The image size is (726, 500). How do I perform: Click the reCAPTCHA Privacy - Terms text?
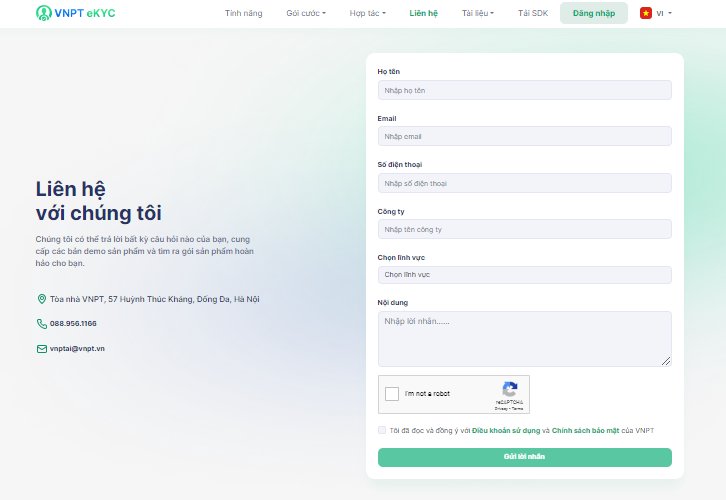click(x=509, y=409)
